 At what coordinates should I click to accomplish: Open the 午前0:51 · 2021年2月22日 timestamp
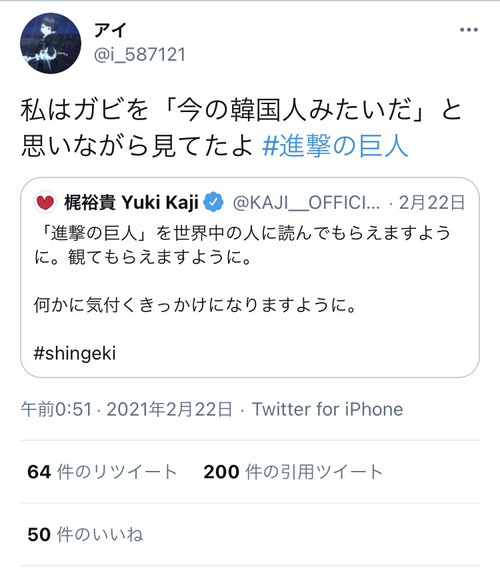pyautogui.click(x=126, y=409)
